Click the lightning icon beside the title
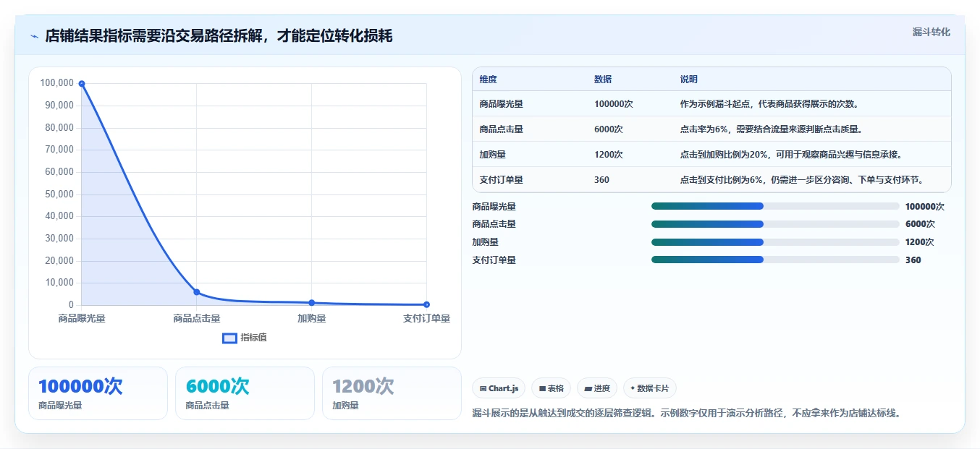The width and height of the screenshot is (980, 449). click(x=34, y=36)
